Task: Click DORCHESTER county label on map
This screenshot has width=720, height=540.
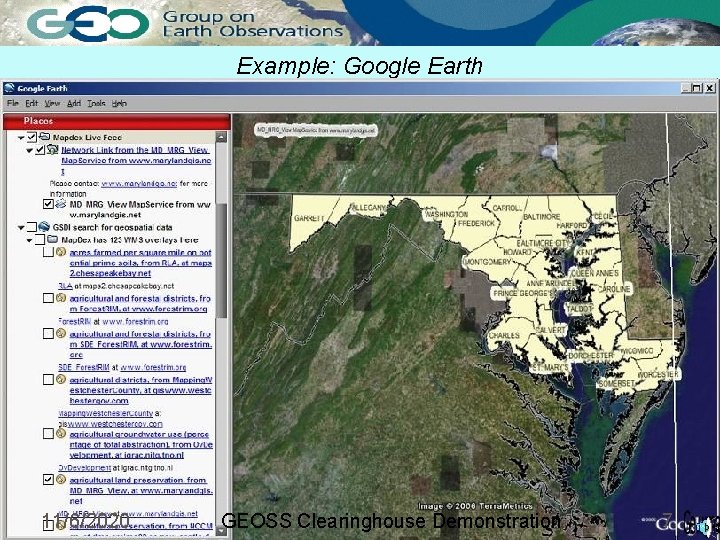Action: point(591,355)
